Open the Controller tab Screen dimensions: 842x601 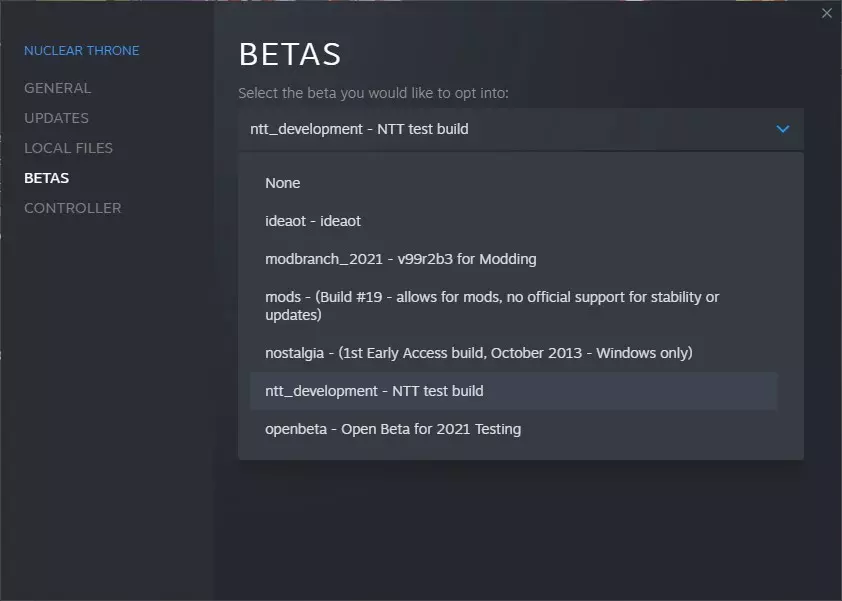[x=72, y=208]
